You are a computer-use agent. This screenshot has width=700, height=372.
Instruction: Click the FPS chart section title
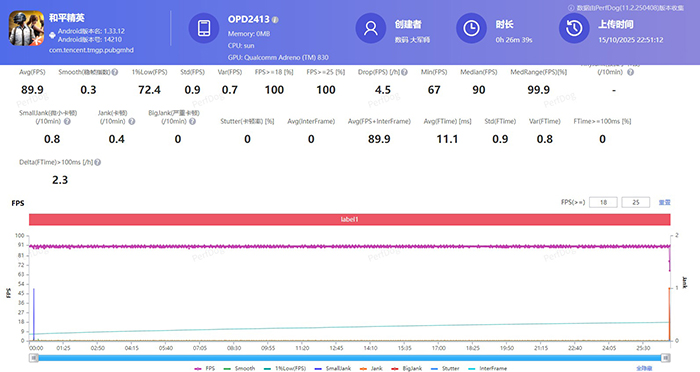point(18,203)
